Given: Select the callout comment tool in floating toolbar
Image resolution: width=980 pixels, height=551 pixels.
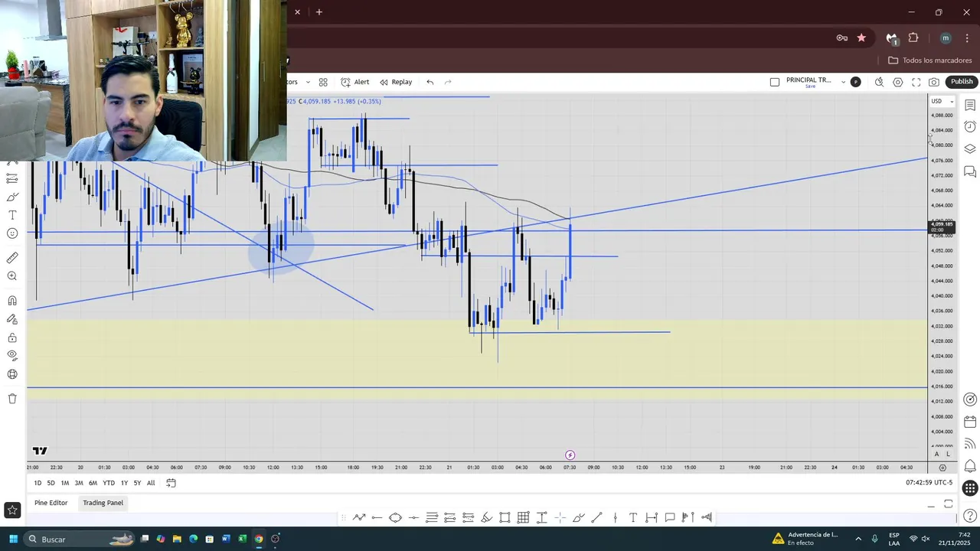Looking at the screenshot, I should (669, 517).
